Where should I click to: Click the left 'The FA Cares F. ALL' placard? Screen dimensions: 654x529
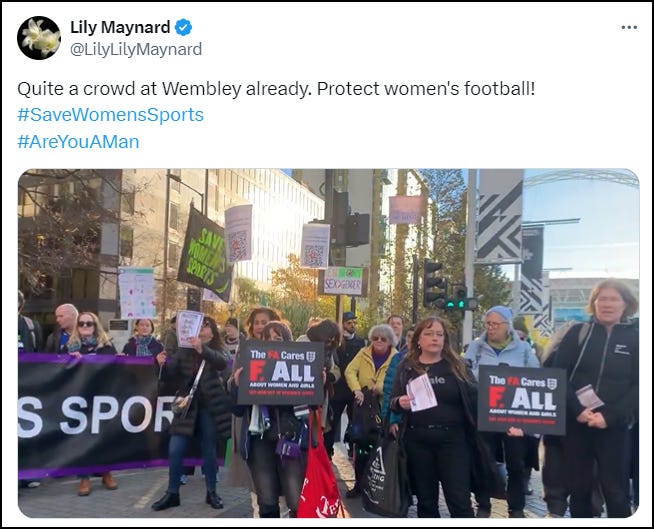click(281, 372)
